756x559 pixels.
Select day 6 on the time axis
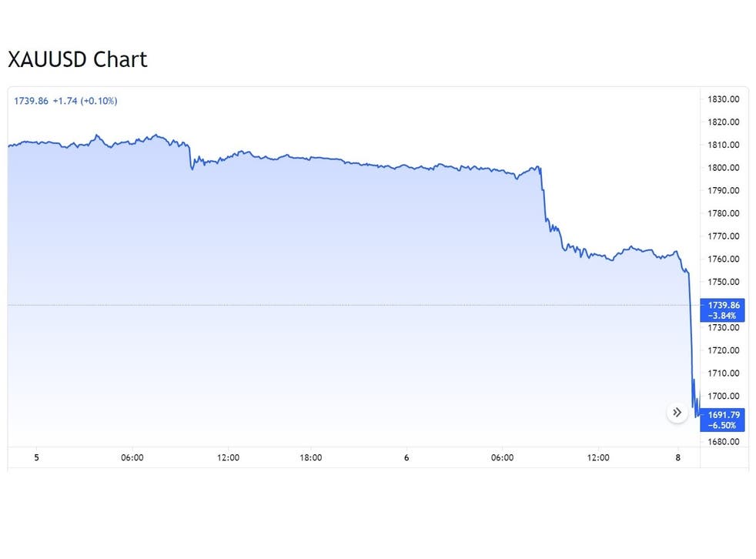coord(406,457)
